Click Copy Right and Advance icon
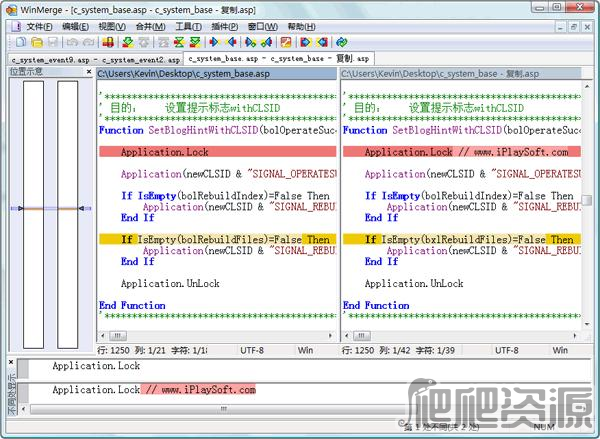The image size is (600, 439). click(251, 42)
